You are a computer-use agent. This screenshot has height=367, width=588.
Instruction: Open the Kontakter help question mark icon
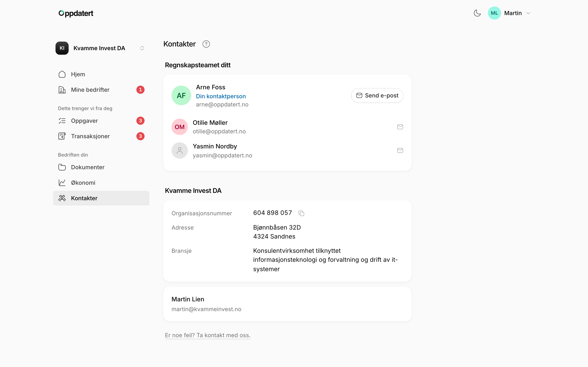(x=206, y=44)
